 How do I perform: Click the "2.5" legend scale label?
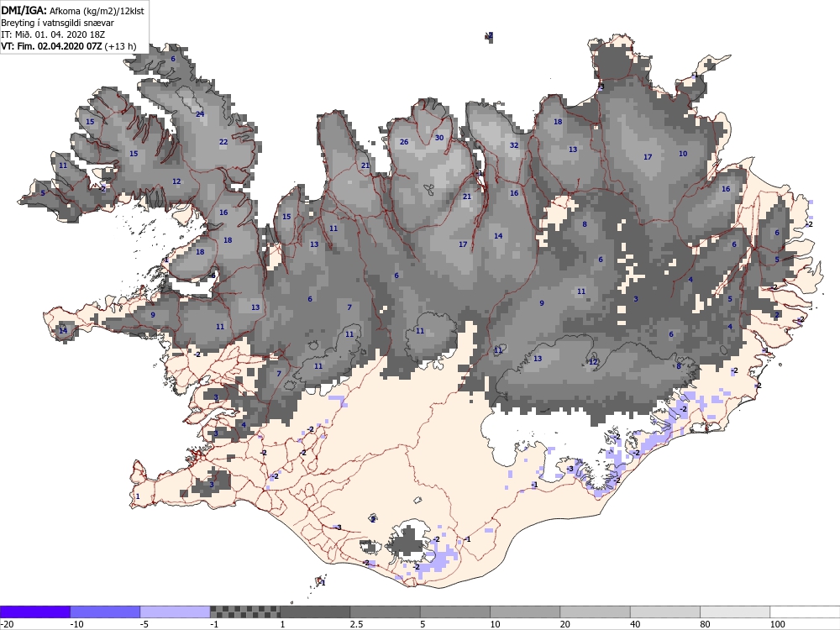click(355, 624)
